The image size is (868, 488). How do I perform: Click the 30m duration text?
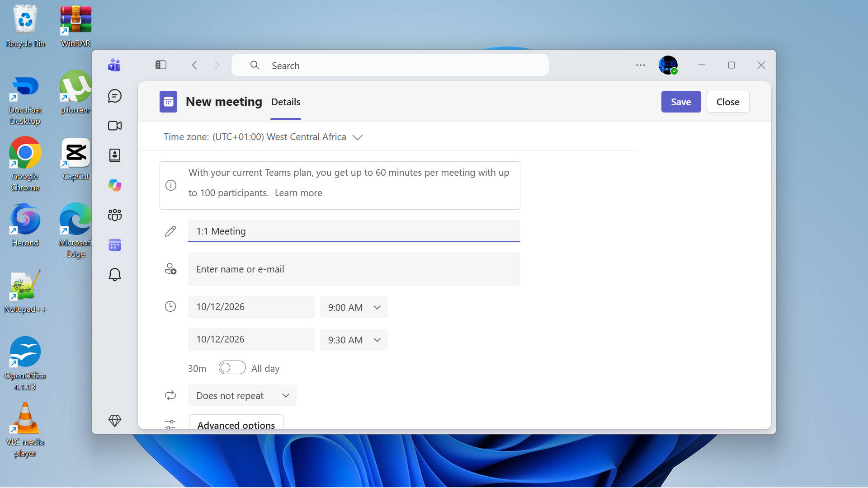pyautogui.click(x=197, y=369)
